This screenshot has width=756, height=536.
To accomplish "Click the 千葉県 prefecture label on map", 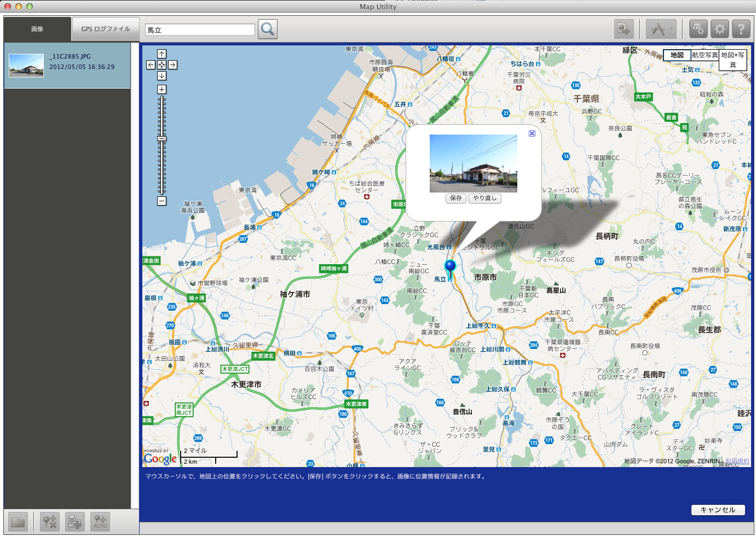I will pyautogui.click(x=586, y=98).
